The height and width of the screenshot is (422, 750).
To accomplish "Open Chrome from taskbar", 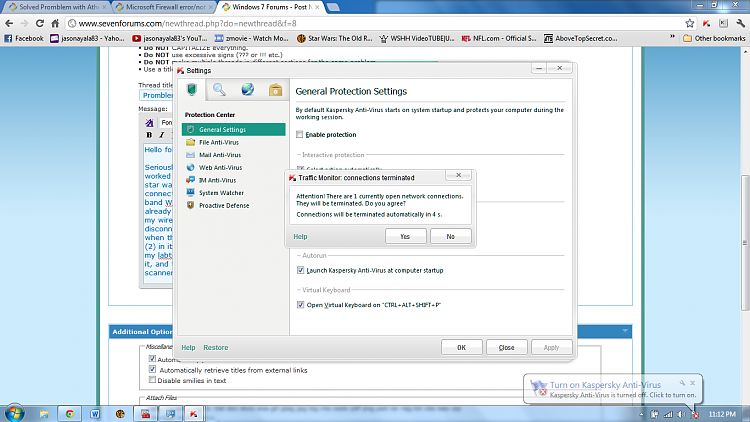I will (70, 414).
